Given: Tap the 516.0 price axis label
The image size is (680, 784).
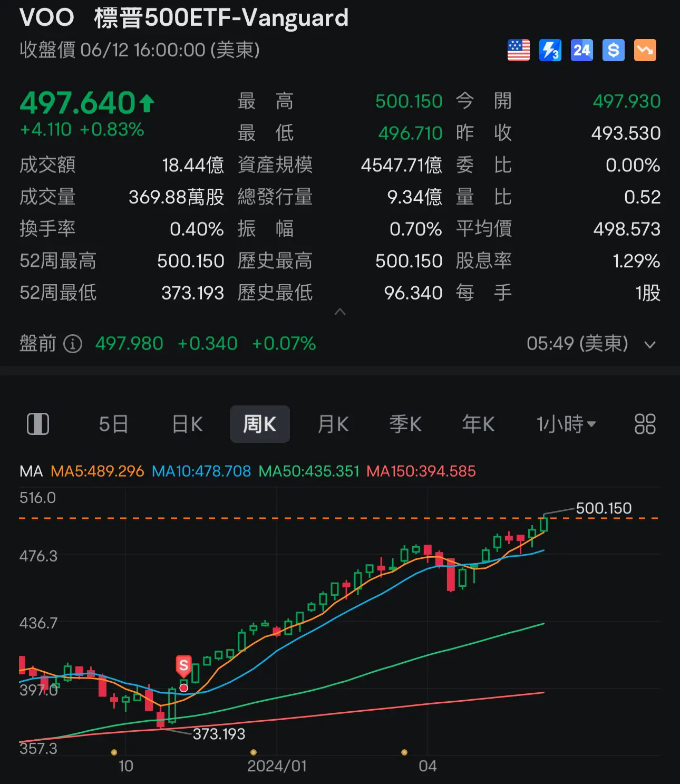Looking at the screenshot, I should (37, 498).
